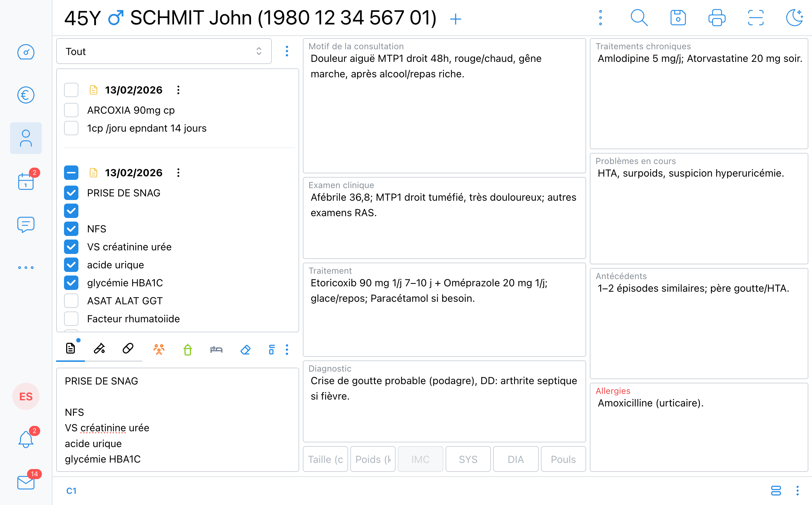Click the ES user avatar button
The image size is (812, 505).
tap(26, 396)
